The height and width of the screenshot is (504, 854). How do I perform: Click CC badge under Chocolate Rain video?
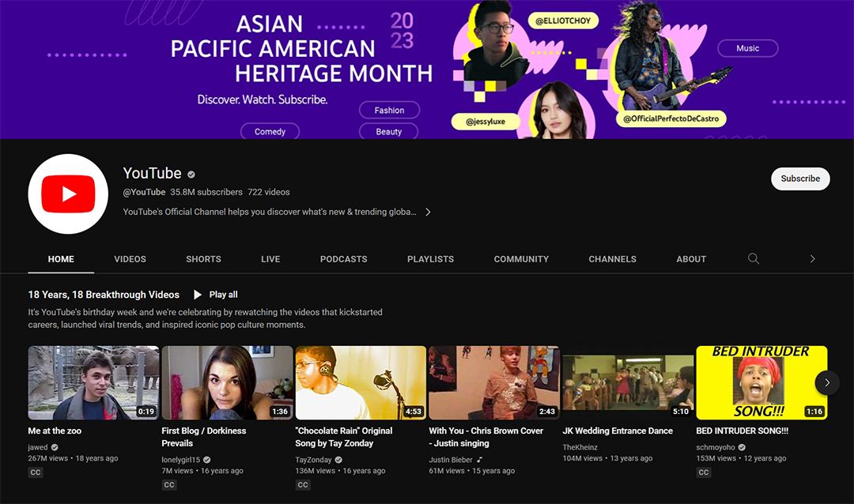click(x=303, y=485)
